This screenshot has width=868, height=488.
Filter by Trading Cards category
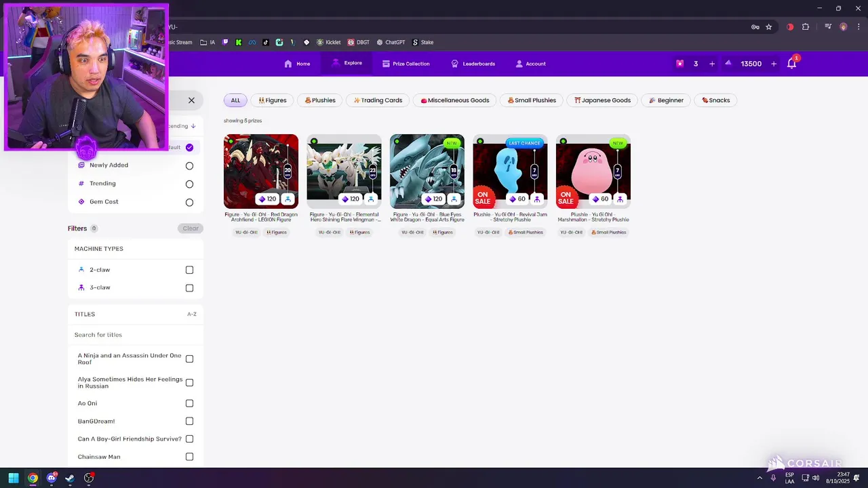tap(378, 100)
